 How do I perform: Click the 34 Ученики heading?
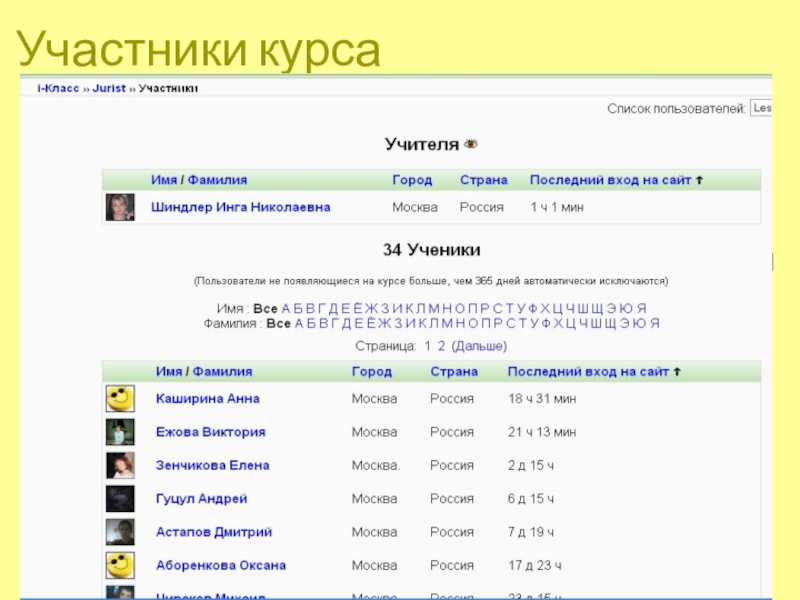[432, 249]
